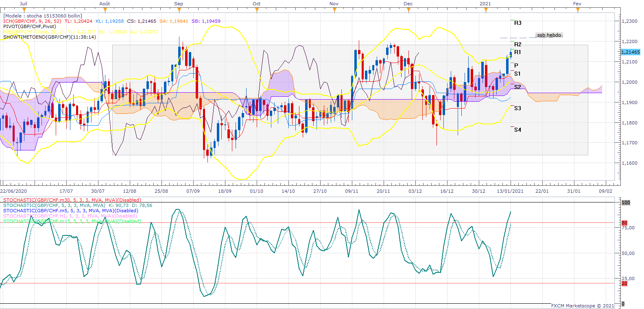
Task: Click the SA: 1,19841 Ichimoku value
Action: pos(174,21)
